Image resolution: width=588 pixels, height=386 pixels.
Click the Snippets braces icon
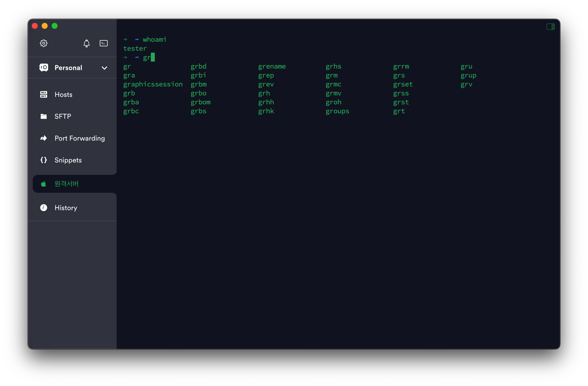point(44,160)
